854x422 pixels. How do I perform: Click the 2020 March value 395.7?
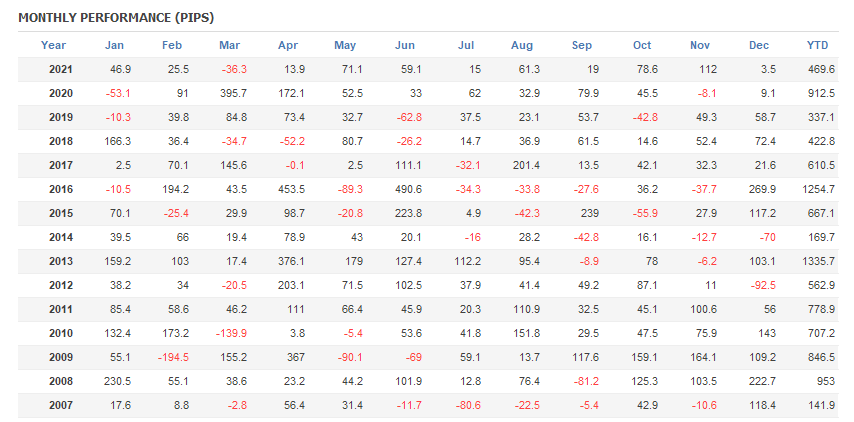[232, 93]
